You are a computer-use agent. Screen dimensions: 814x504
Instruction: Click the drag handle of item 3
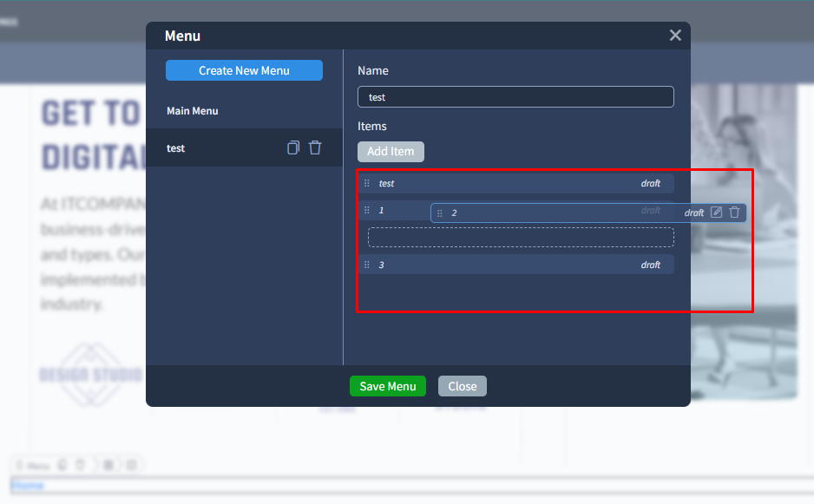click(367, 265)
